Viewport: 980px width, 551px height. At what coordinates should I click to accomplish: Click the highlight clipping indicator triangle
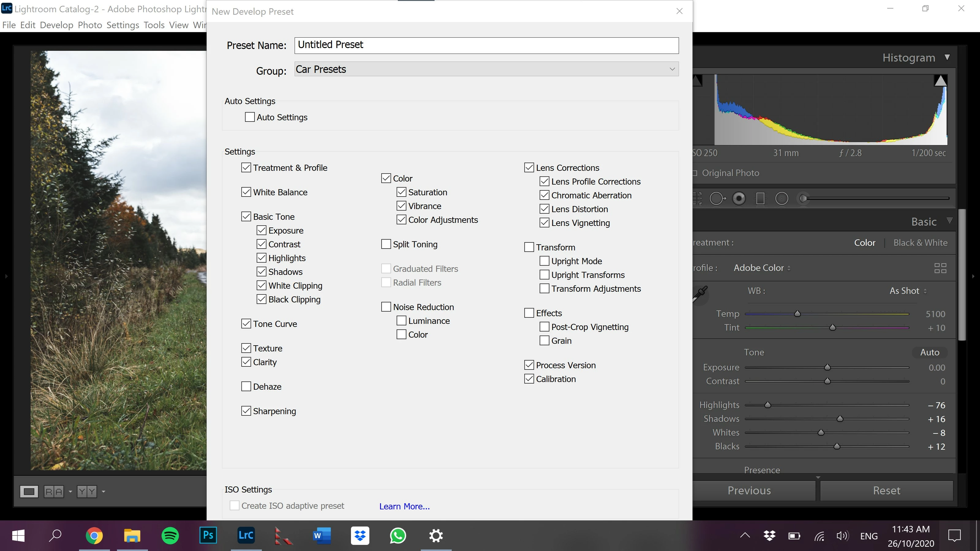coord(940,81)
